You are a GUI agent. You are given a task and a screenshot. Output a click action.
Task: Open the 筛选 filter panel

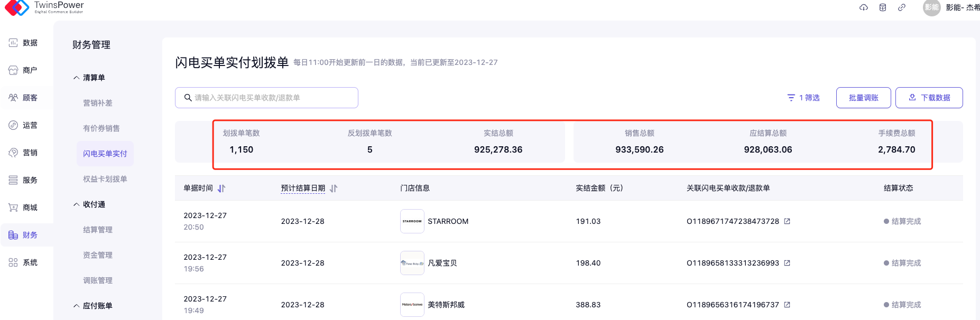click(x=803, y=98)
